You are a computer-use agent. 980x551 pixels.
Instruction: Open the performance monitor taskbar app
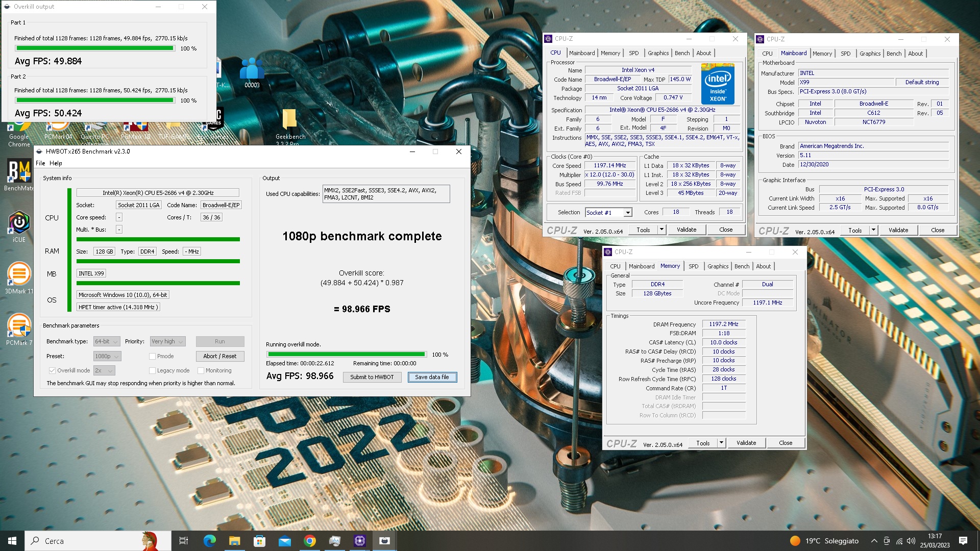[334, 541]
